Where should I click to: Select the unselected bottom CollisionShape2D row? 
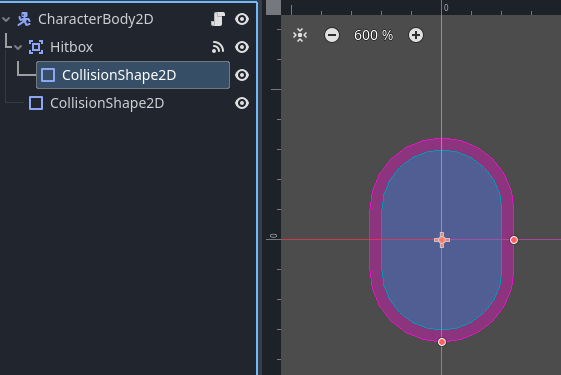point(107,103)
